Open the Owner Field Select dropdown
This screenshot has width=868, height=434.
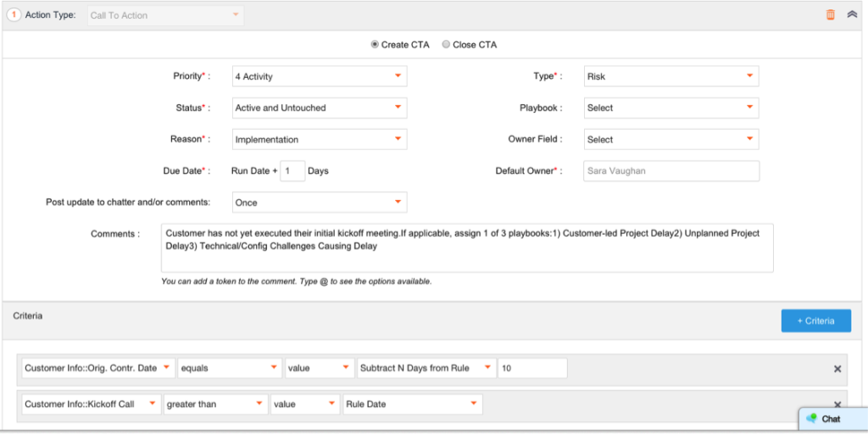click(670, 139)
